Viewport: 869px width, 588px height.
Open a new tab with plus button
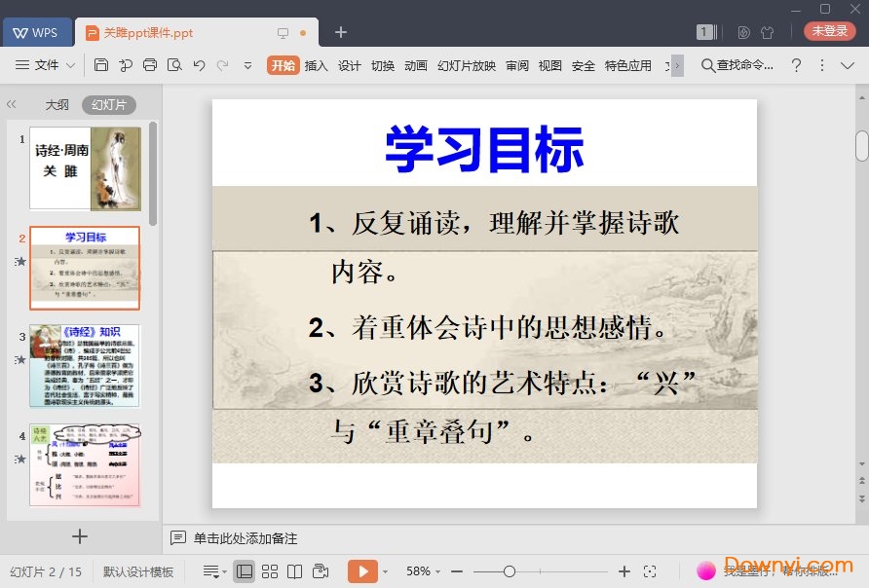341,32
